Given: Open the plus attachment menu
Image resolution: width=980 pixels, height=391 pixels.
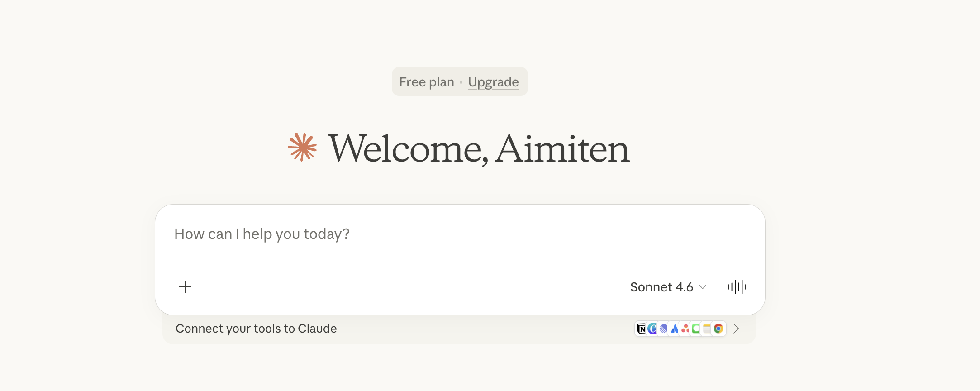Looking at the screenshot, I should click(185, 287).
